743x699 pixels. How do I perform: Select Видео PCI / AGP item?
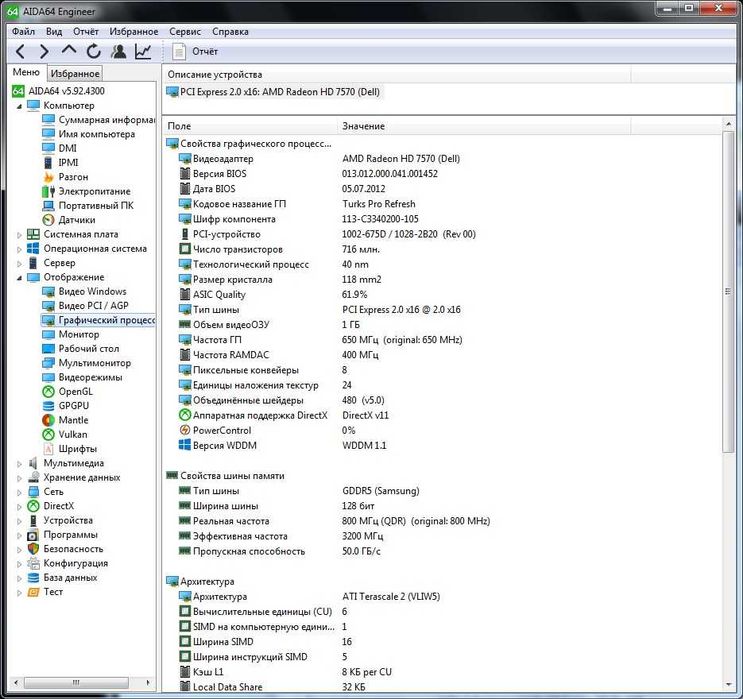93,306
